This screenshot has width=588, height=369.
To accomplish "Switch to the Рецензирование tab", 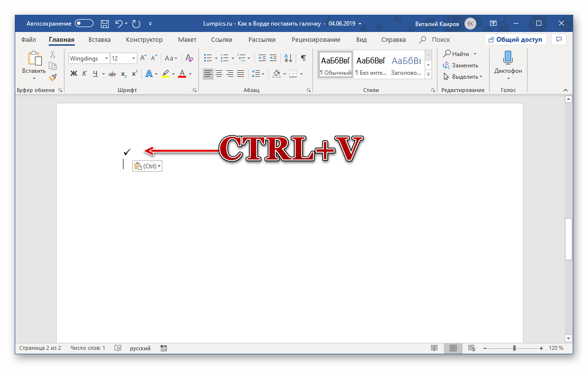I will click(316, 39).
